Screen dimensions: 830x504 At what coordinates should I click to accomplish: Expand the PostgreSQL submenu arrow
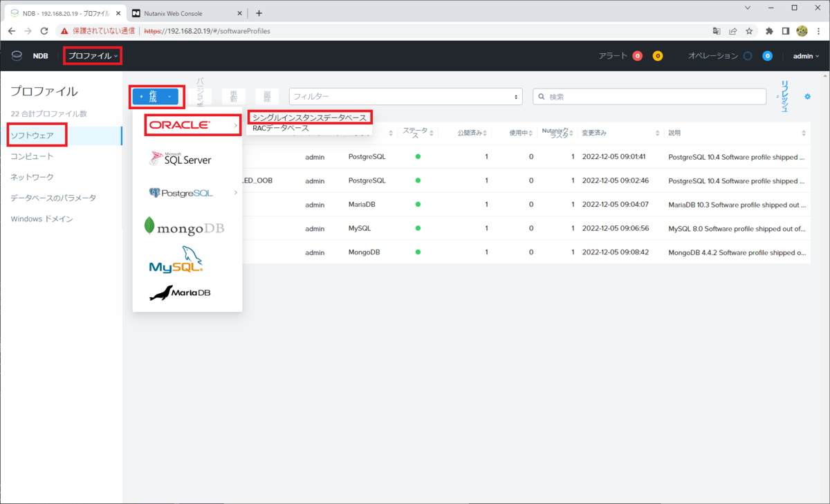236,193
